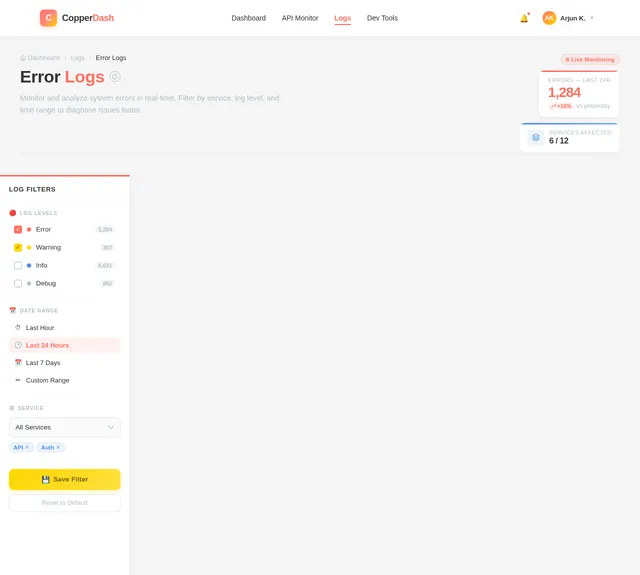Uncheck the Warning log level checkbox
640x575 pixels.
[18, 247]
